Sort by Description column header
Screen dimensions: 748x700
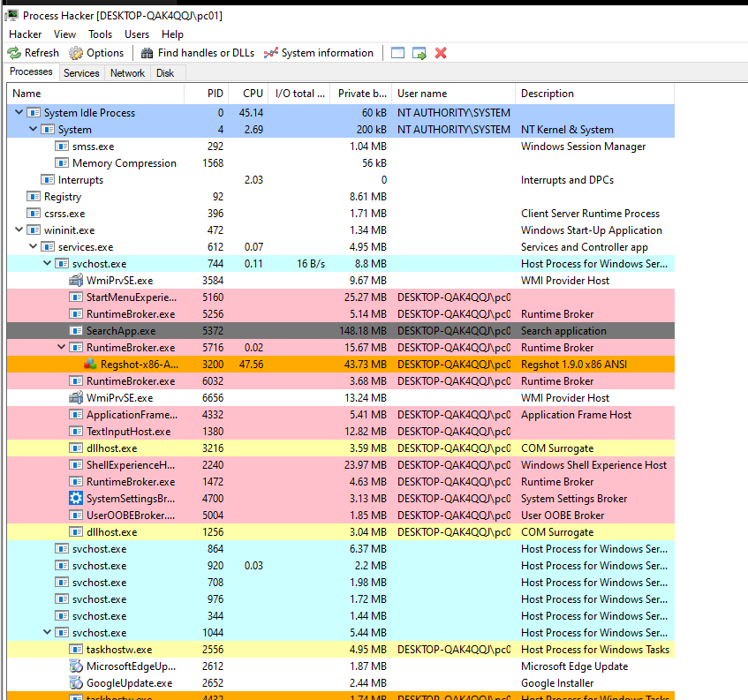click(x=595, y=94)
